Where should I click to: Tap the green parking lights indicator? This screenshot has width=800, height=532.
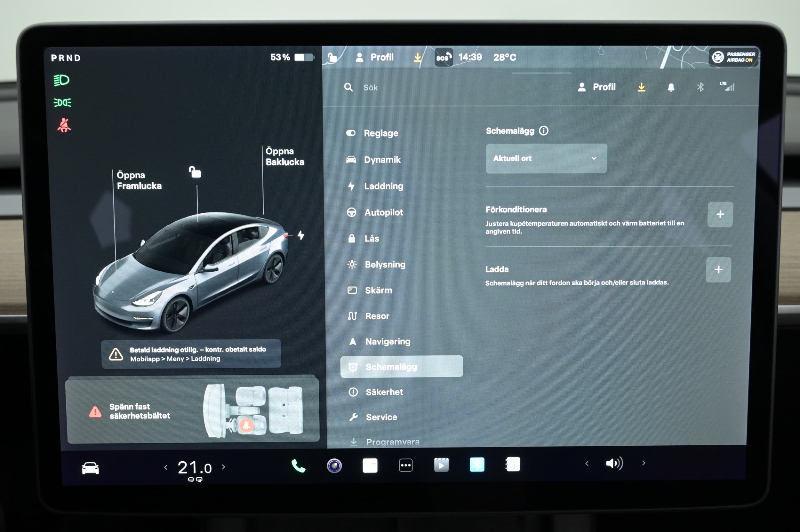point(62,102)
